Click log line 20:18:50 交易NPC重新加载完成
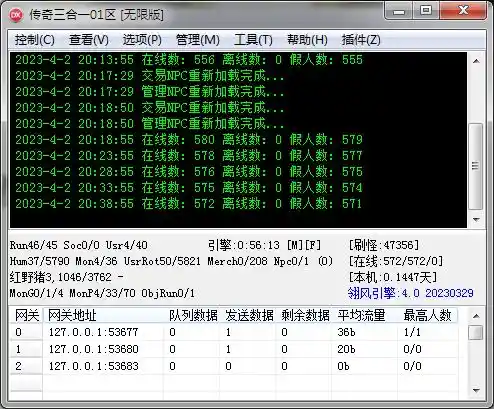Screen dimensions: 494x409 (x=150, y=108)
